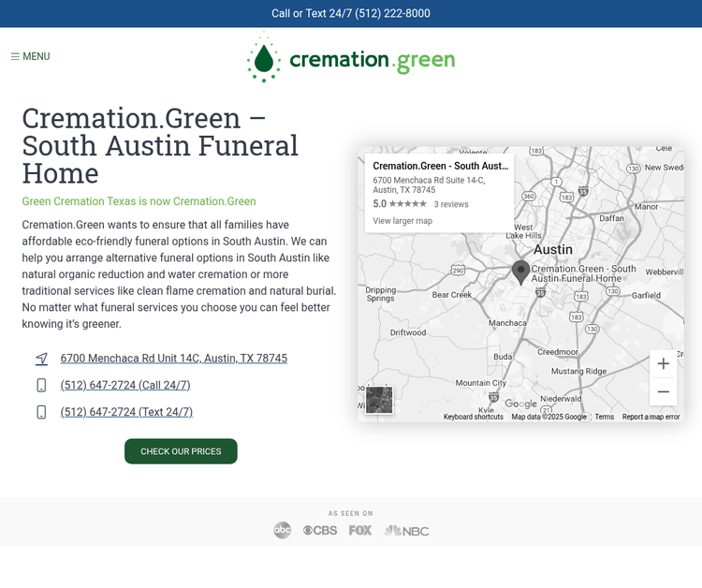Click Report a map error
The width and height of the screenshot is (702, 588).
coord(651,417)
